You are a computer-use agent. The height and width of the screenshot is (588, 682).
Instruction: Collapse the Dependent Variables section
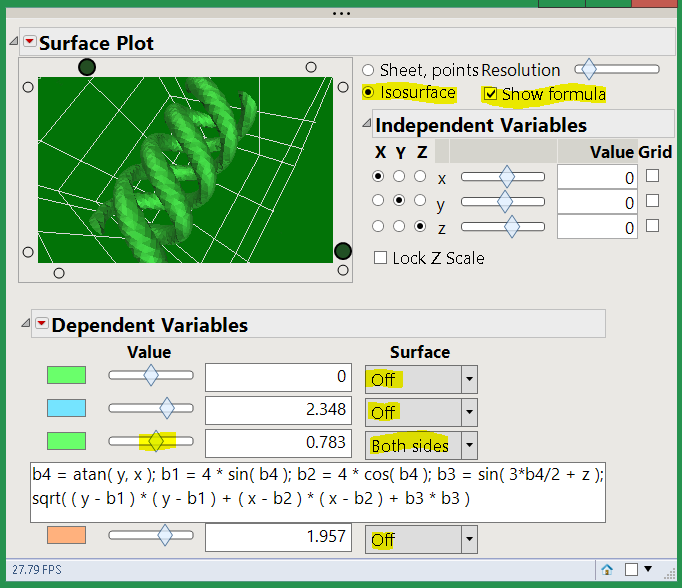pos(26,323)
